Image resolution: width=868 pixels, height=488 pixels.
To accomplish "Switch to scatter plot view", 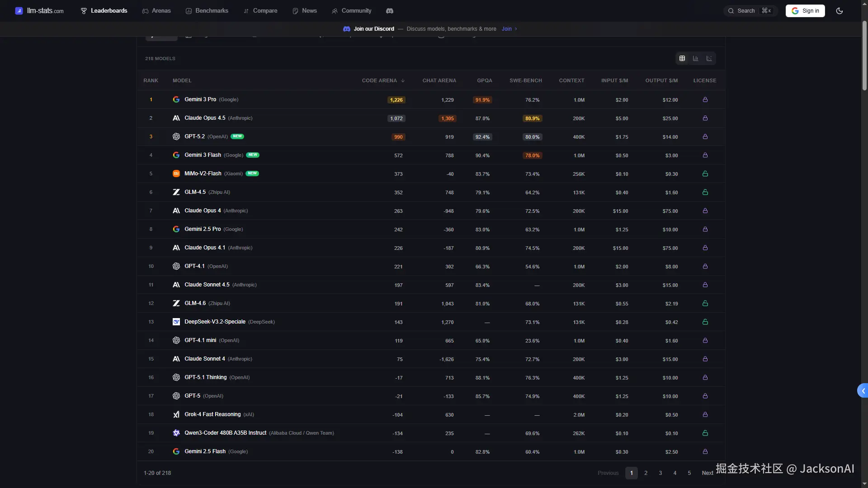I will 709,58.
